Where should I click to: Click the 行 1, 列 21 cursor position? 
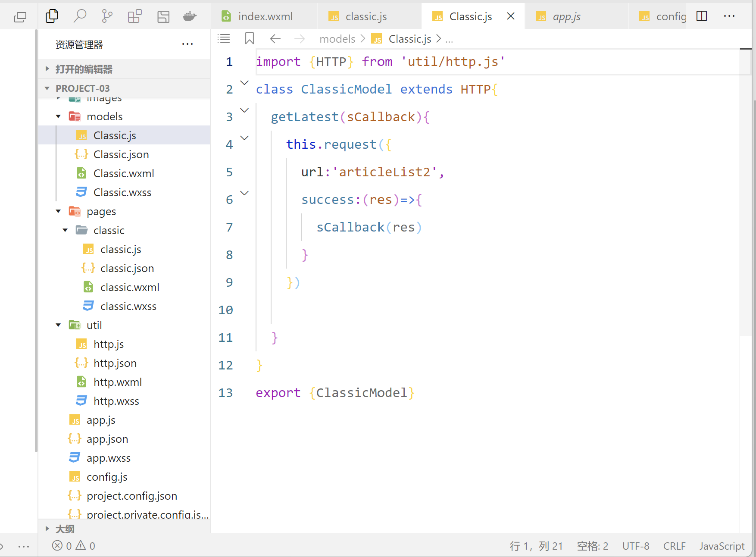536,546
